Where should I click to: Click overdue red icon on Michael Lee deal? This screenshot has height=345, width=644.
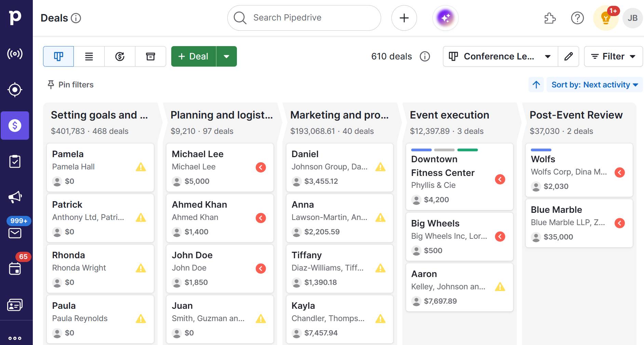pyautogui.click(x=261, y=167)
